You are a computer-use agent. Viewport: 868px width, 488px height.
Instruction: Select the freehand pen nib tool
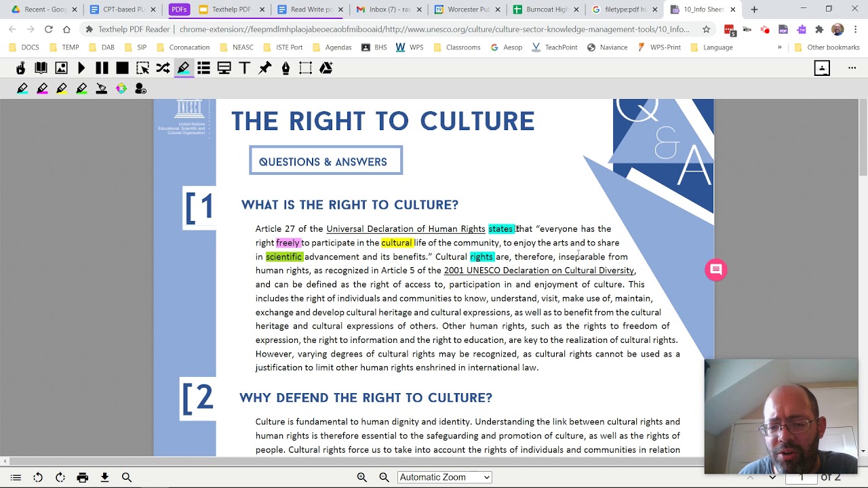point(285,68)
